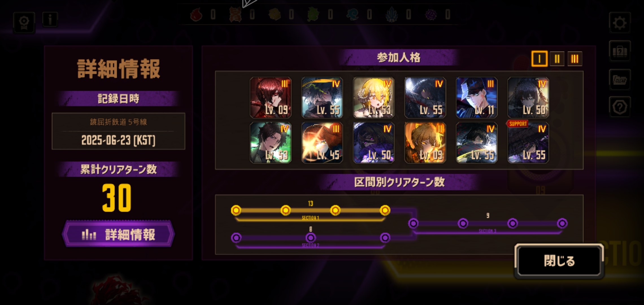
Task: Click first node of Section 1 track
Action: pyautogui.click(x=236, y=210)
